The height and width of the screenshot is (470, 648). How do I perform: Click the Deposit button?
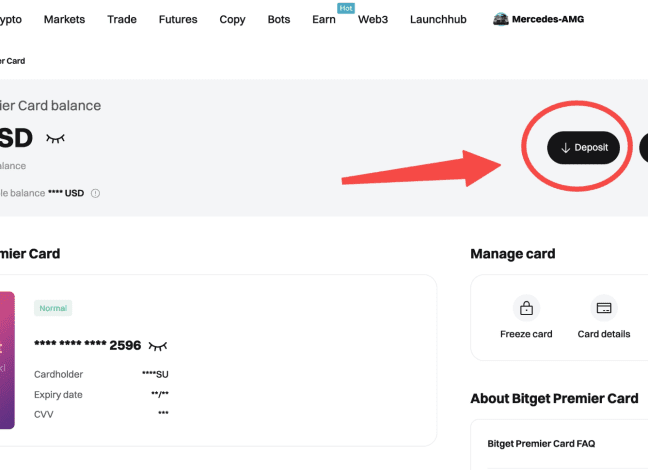click(583, 147)
